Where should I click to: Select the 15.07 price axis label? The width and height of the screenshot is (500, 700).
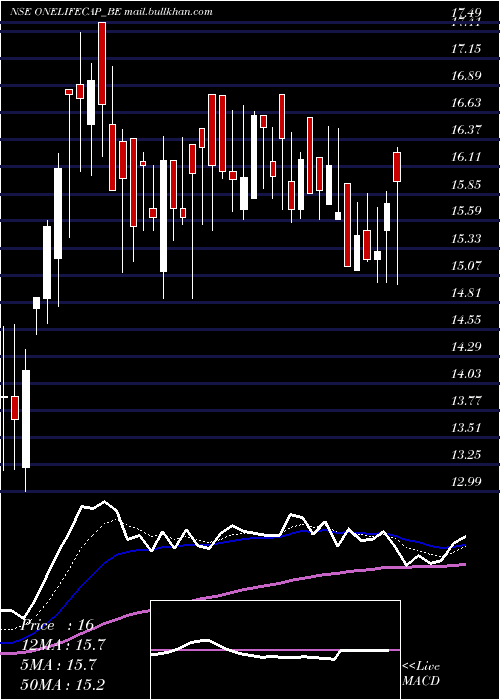466,266
